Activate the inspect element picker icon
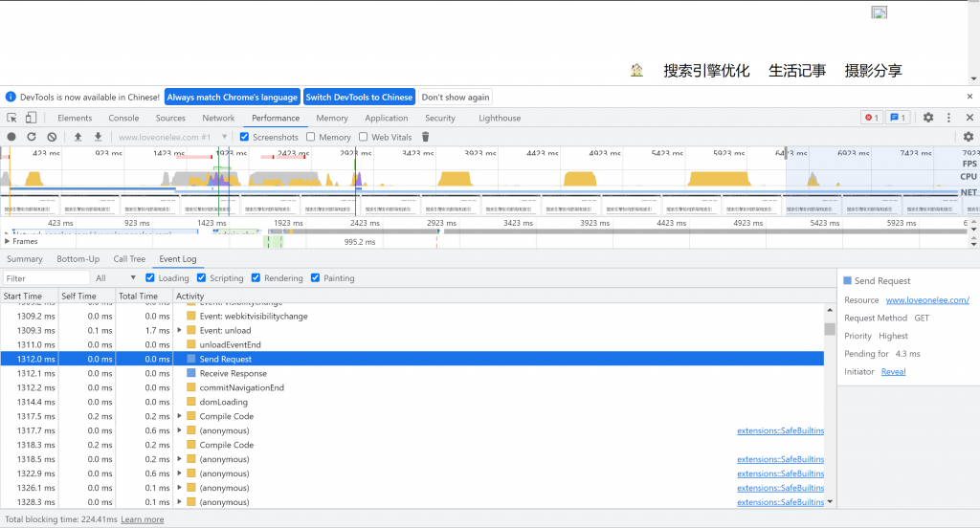The width and height of the screenshot is (980, 528). 11,118
